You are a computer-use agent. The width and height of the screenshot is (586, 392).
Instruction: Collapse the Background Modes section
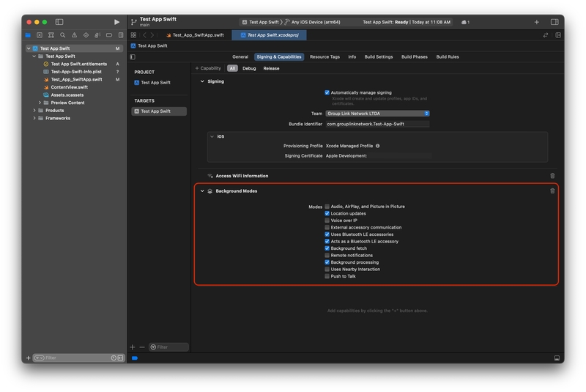(x=202, y=191)
